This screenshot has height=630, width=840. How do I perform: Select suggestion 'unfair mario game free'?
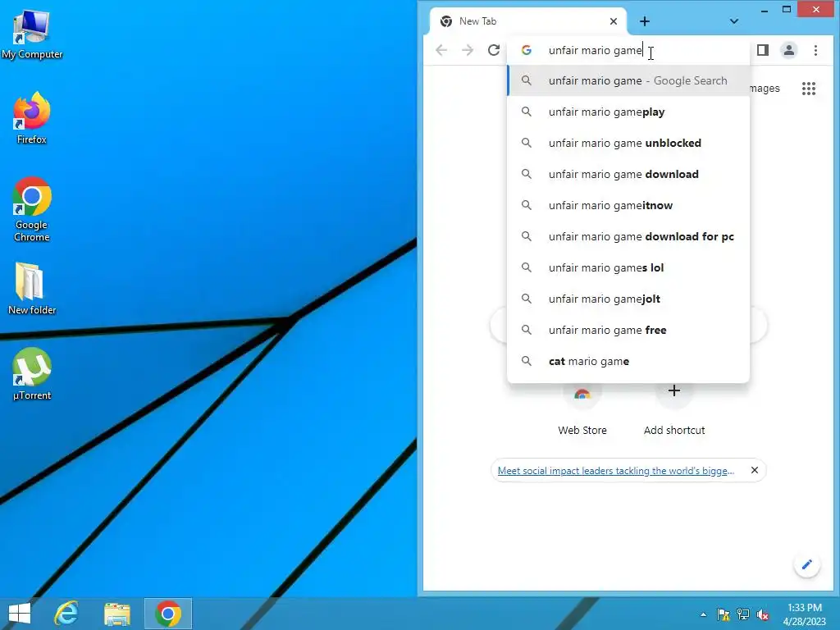[x=628, y=330]
